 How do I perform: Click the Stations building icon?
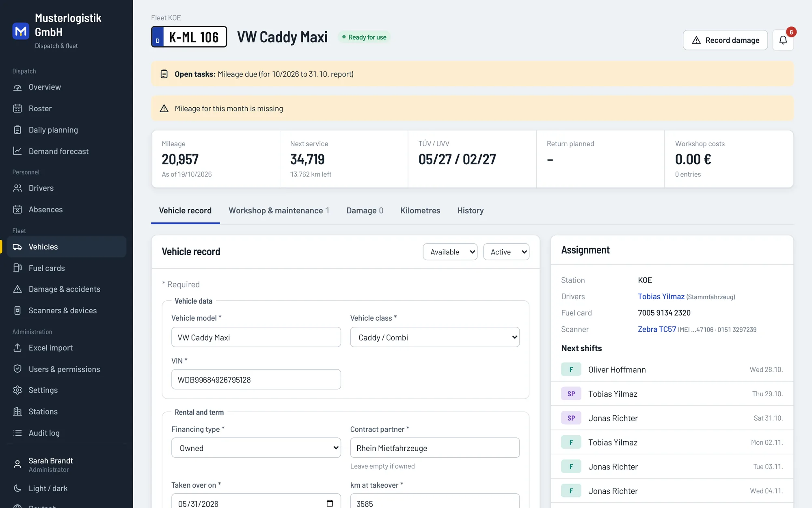pyautogui.click(x=17, y=412)
